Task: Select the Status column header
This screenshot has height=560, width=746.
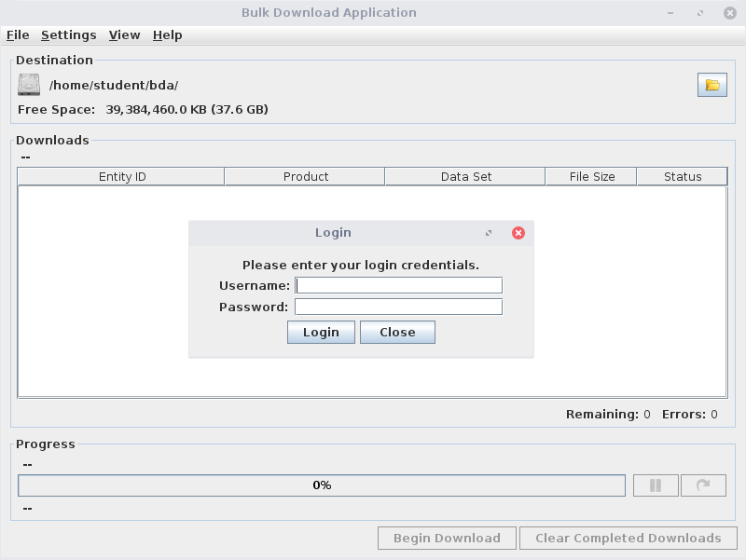Action: pos(682,176)
